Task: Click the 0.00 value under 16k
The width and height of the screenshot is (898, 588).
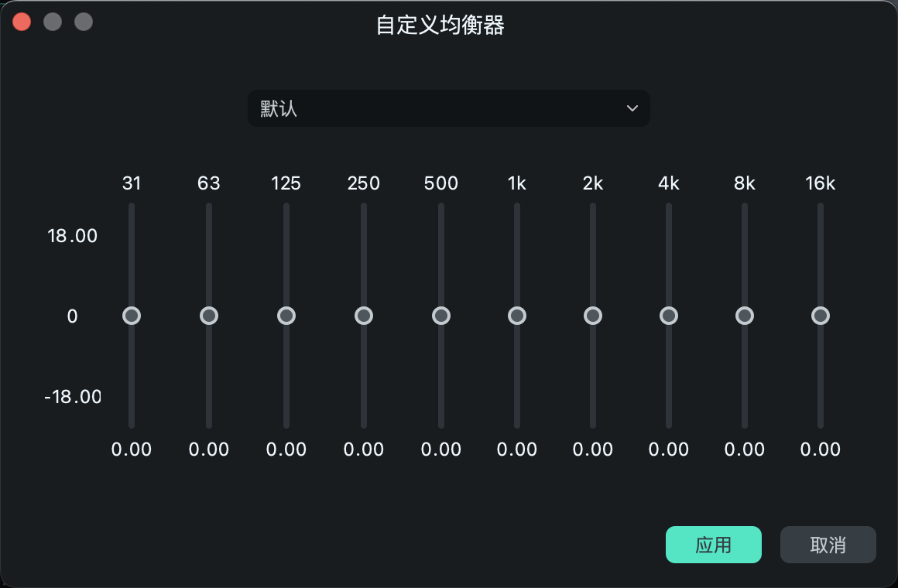Action: (820, 449)
